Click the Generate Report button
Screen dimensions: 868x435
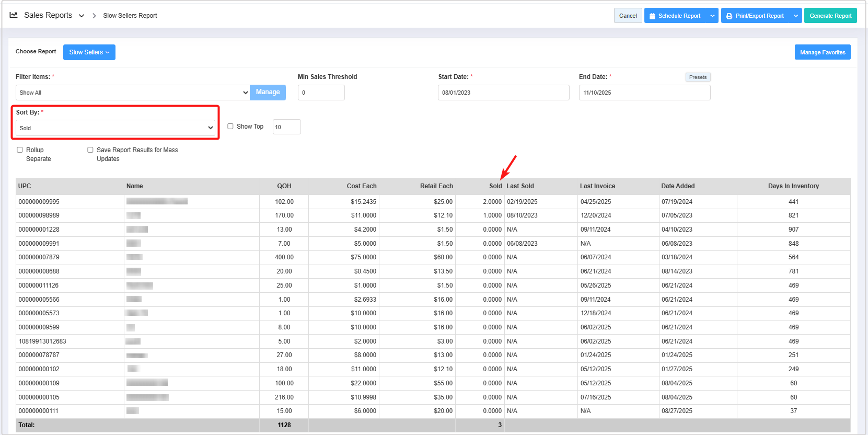pos(830,16)
